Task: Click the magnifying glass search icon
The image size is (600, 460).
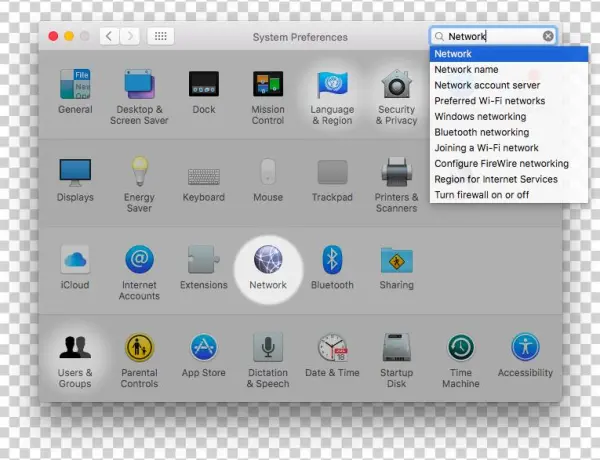Action: coord(439,36)
